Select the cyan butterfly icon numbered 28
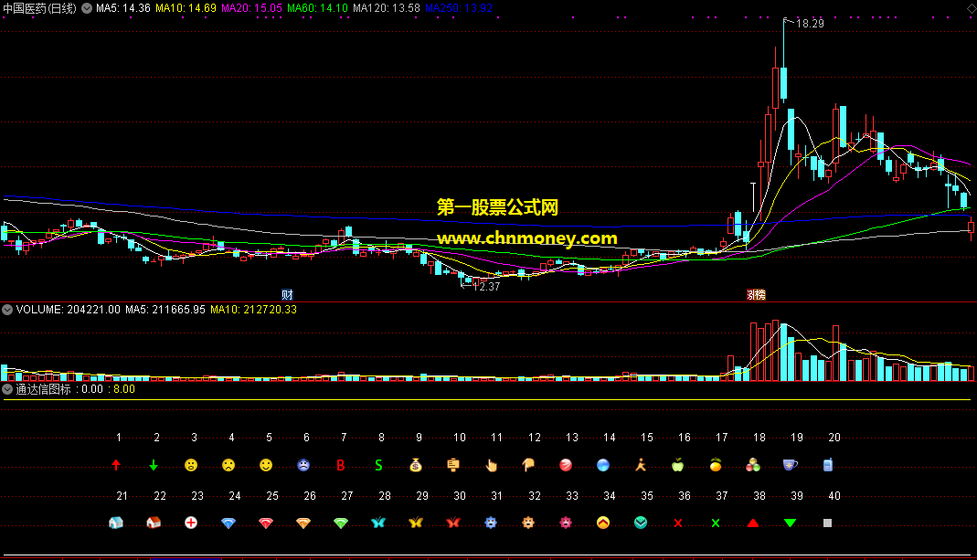Image resolution: width=977 pixels, height=560 pixels. point(378,523)
